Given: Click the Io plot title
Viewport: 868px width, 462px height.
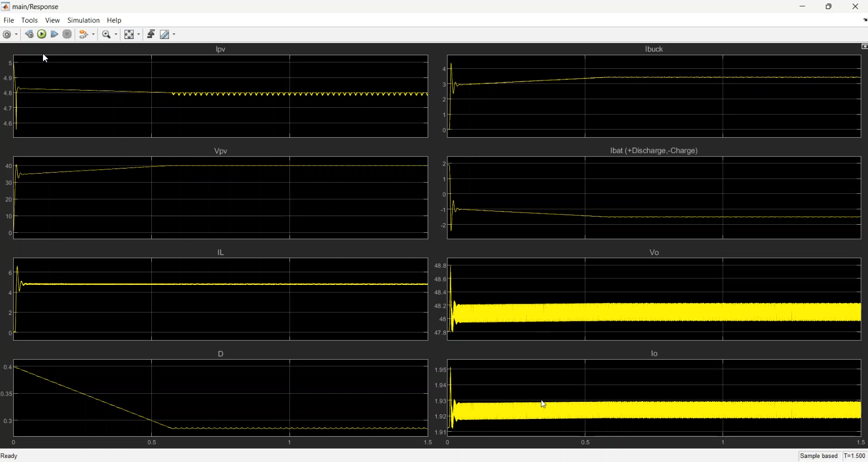Looking at the screenshot, I should point(654,353).
